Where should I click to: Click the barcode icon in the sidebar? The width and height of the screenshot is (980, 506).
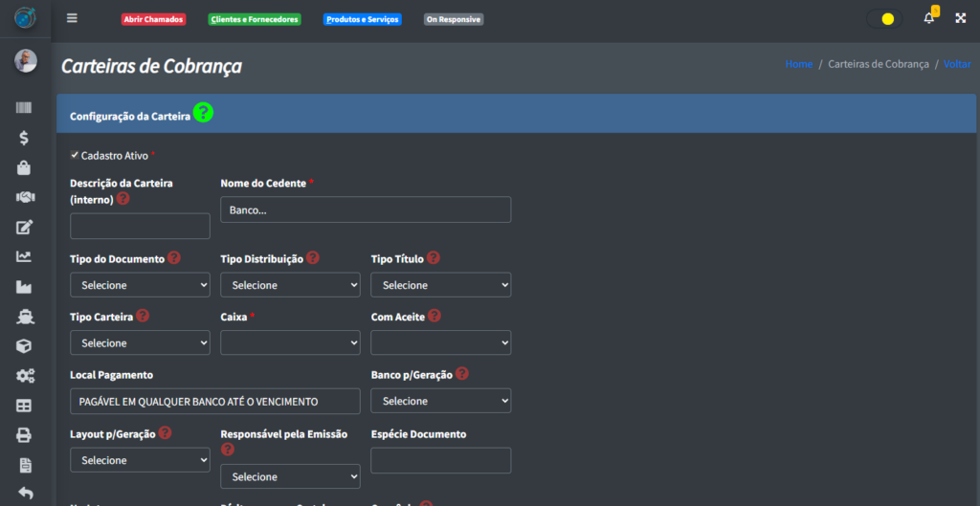pyautogui.click(x=24, y=108)
